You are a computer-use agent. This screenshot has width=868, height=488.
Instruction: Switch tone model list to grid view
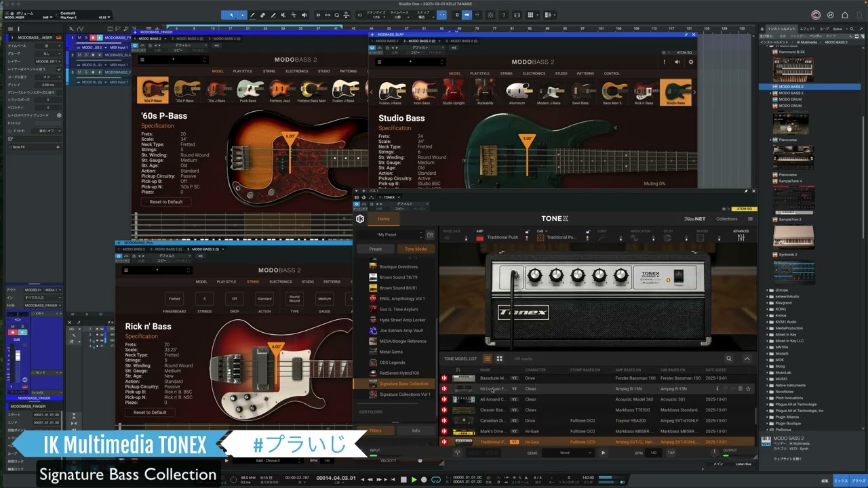tap(499, 359)
